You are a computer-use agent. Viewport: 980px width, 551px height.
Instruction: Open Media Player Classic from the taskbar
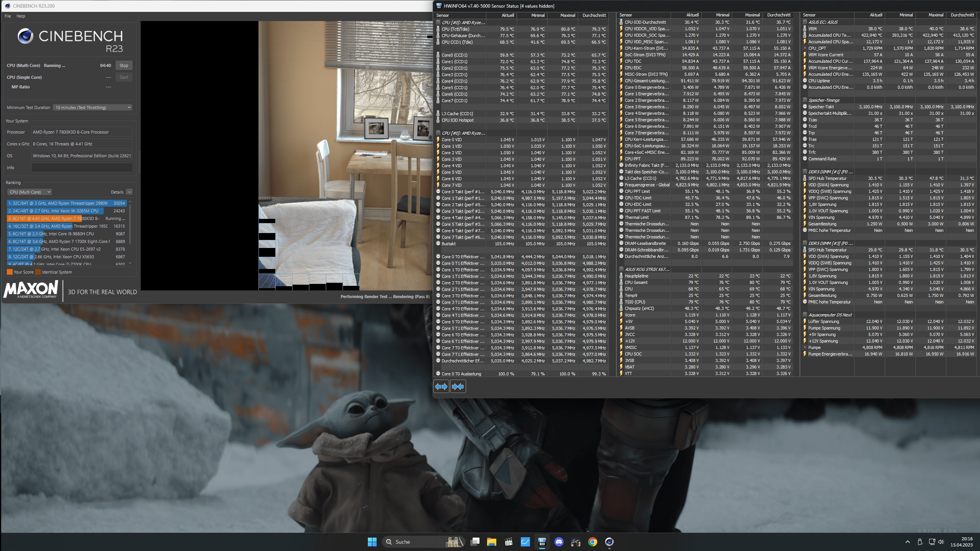509,542
